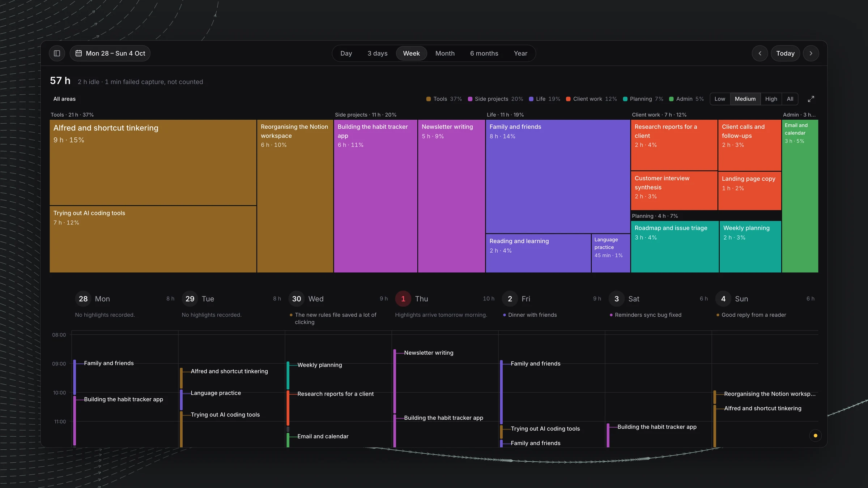Viewport: 868px width, 488px height.
Task: Go to the previous week arrow
Action: pyautogui.click(x=759, y=53)
